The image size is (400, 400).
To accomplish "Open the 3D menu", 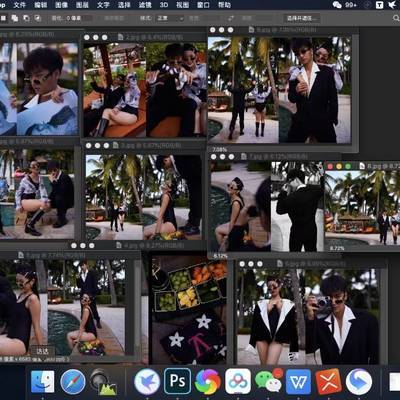I will click(x=164, y=5).
